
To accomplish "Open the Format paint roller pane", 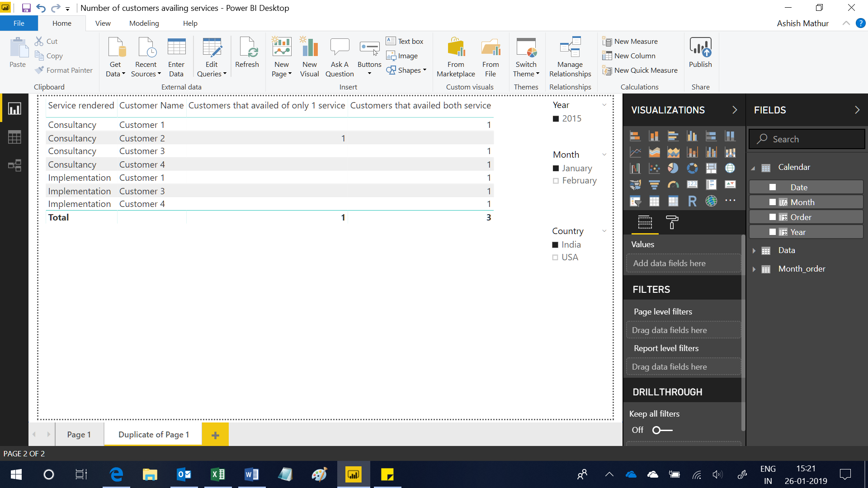I will 672,222.
